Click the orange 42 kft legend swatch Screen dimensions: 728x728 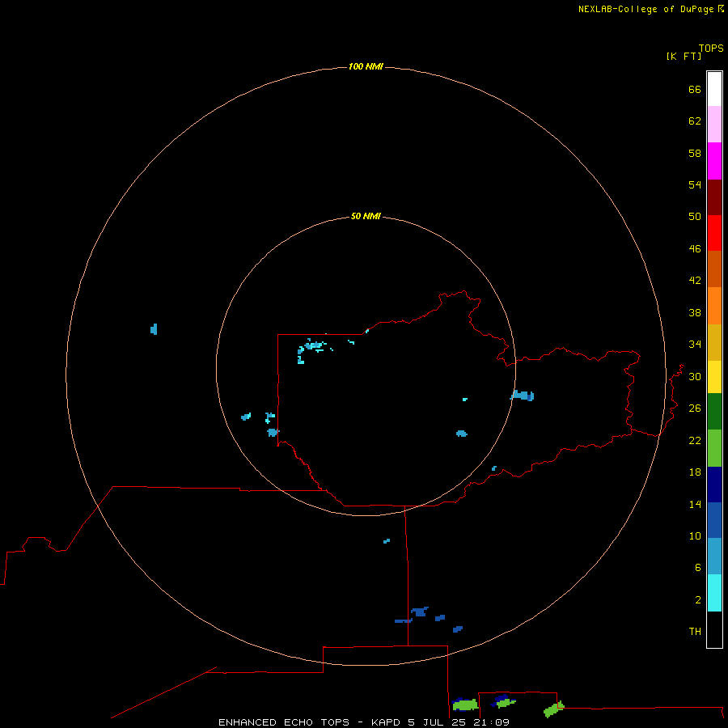point(714,306)
